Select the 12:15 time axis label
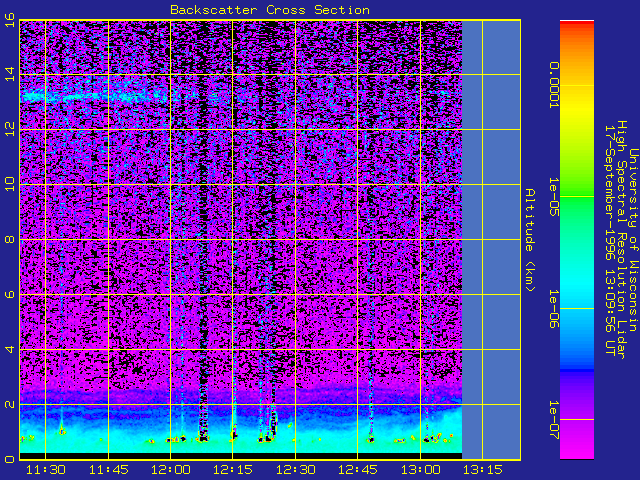 point(232,470)
